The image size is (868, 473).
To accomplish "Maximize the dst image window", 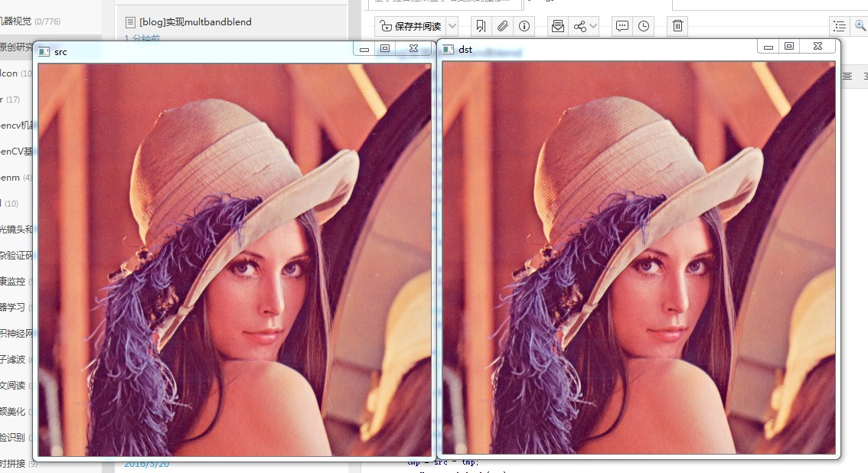I will pyautogui.click(x=789, y=47).
